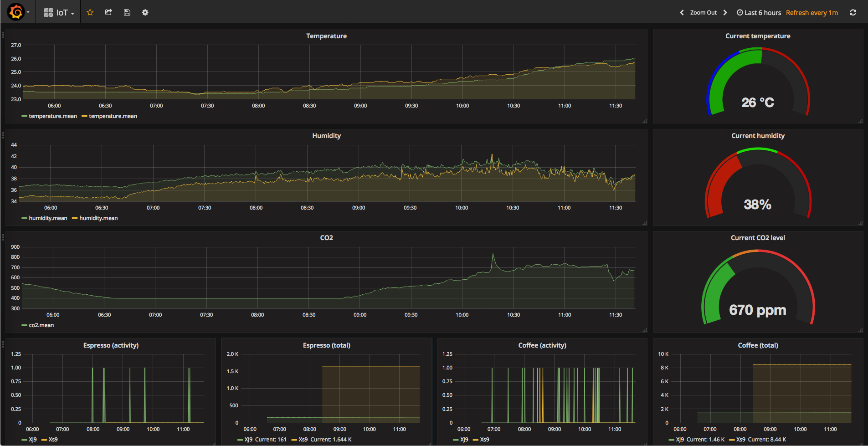Screen dimensions: 868x446
Task: Click the Zoom Out button
Action: point(703,13)
